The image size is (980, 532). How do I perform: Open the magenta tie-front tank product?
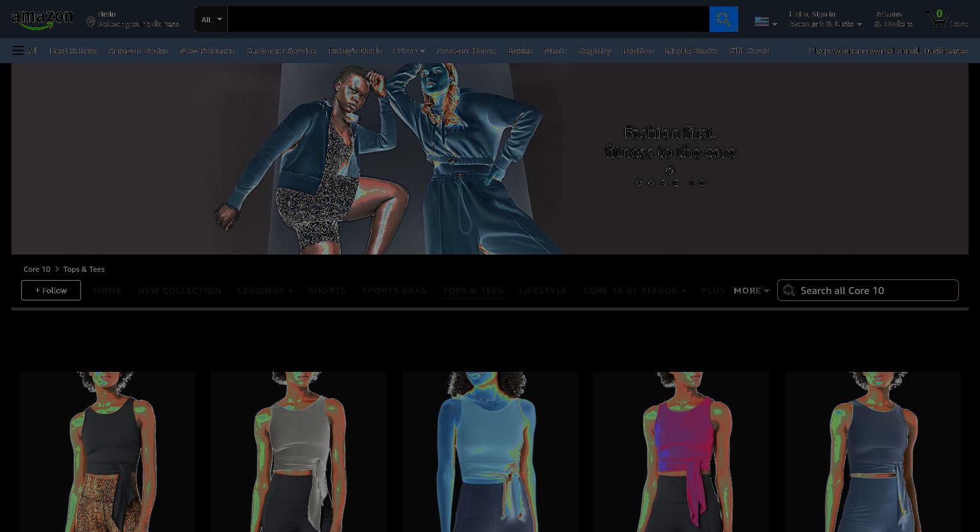pos(681,452)
